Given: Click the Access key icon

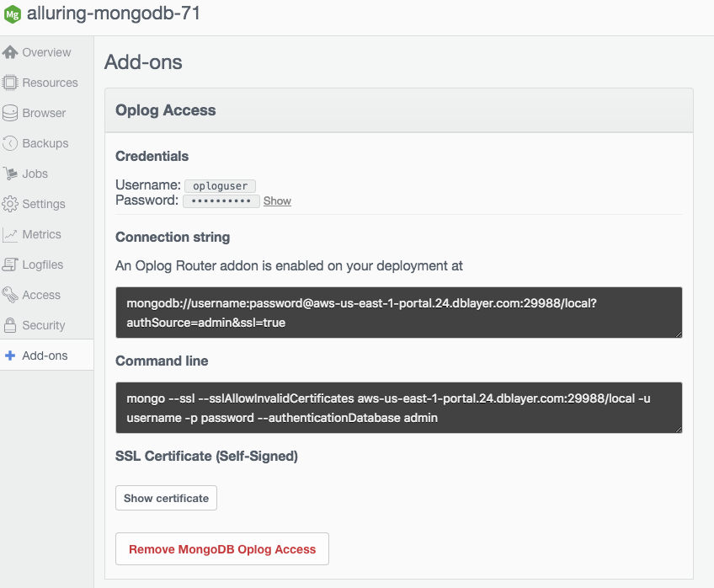Looking at the screenshot, I should [x=12, y=294].
